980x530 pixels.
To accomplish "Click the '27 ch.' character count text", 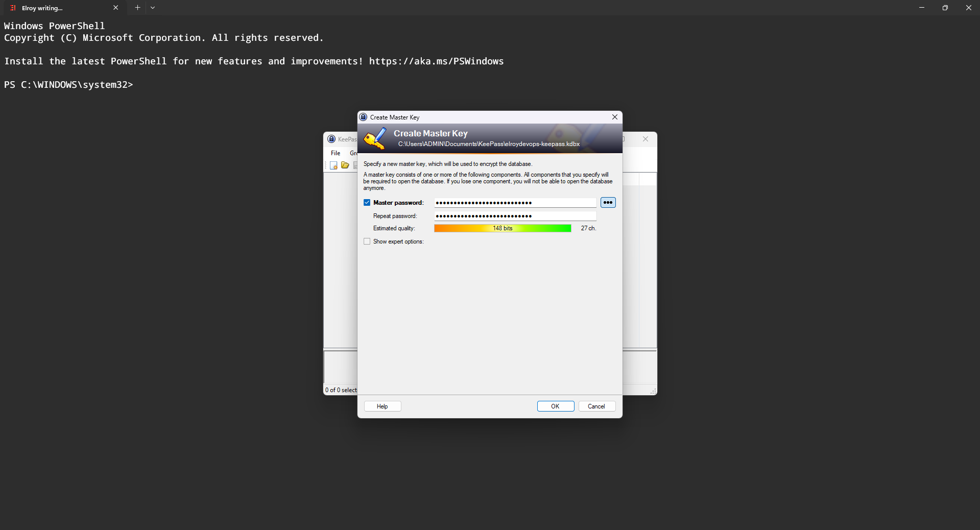I will 588,228.
